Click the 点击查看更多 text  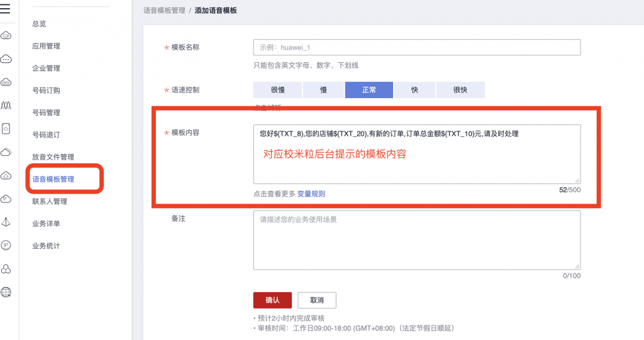coord(274,194)
